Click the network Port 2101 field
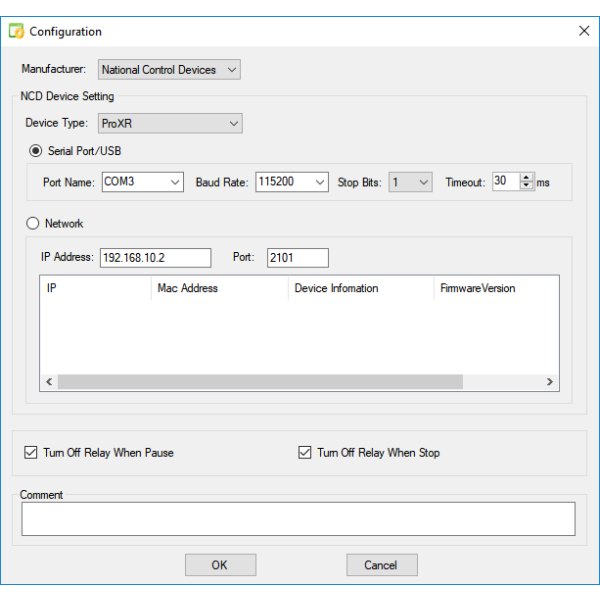The height and width of the screenshot is (600, 600). (298, 258)
